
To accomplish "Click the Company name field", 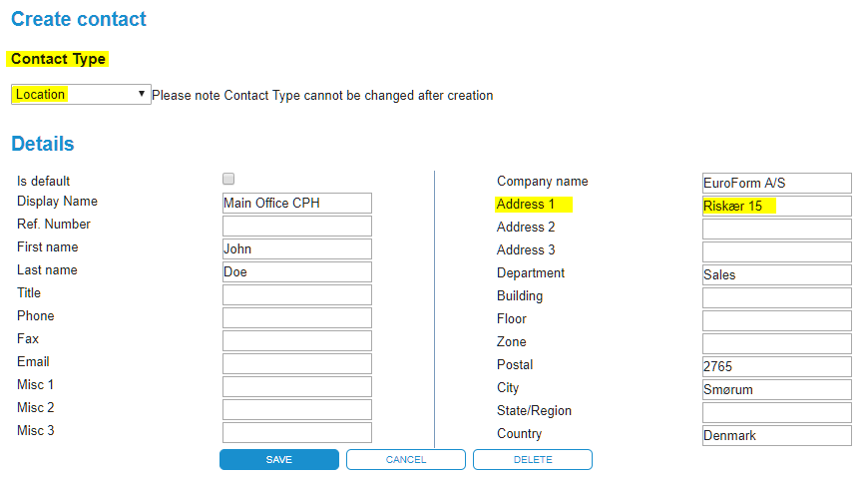I will (x=776, y=184).
